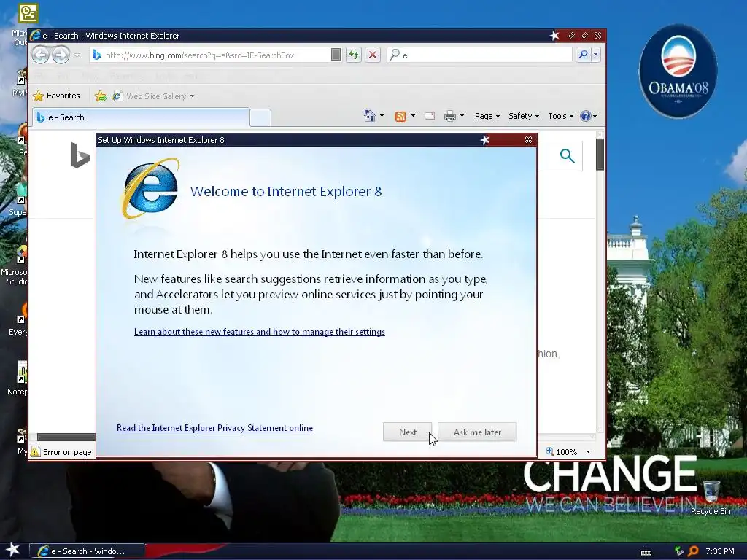Open the Favorites star button
The height and width of the screenshot is (560, 747).
pos(56,96)
